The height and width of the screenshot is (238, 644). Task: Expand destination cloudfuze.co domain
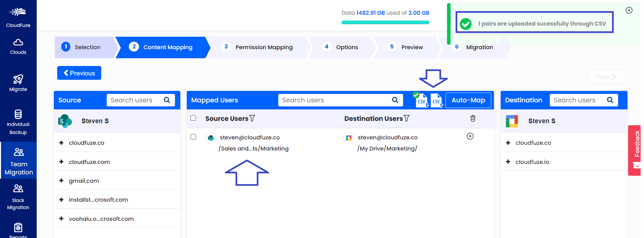508,143
